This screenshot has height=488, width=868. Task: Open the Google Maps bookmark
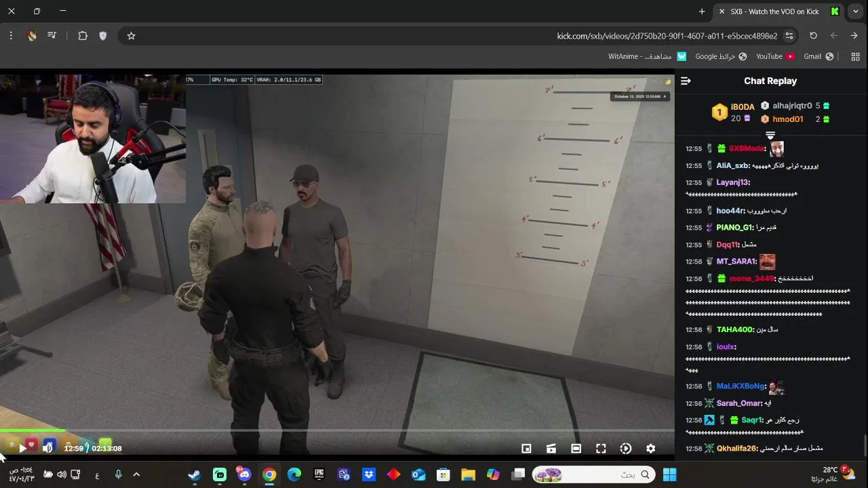(721, 57)
